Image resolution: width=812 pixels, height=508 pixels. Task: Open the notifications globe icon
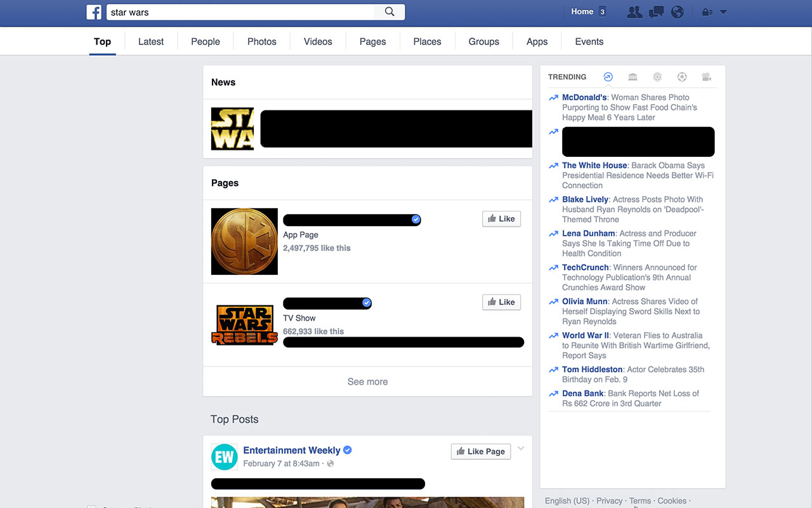pos(678,12)
